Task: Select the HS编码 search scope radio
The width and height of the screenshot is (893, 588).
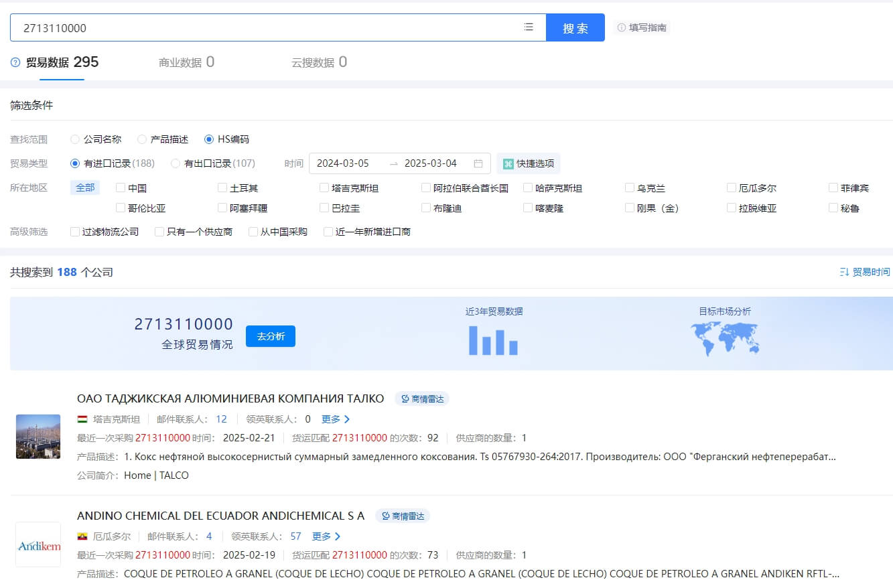Action: click(209, 139)
